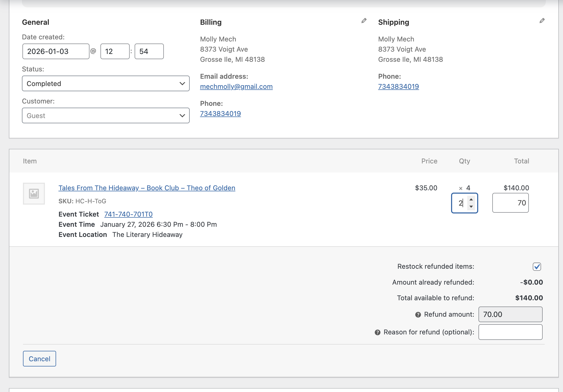
Task: Click the Reason for refund text field
Action: [510, 332]
